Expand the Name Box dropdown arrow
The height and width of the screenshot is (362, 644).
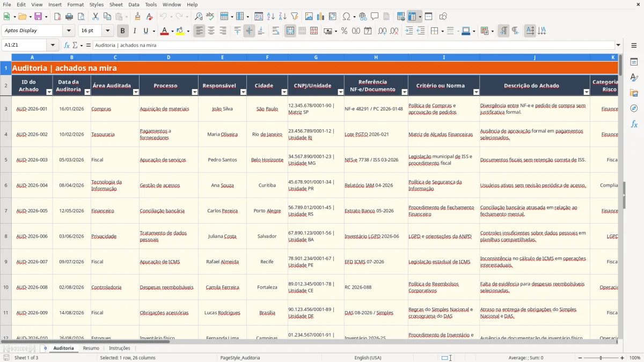(x=53, y=46)
